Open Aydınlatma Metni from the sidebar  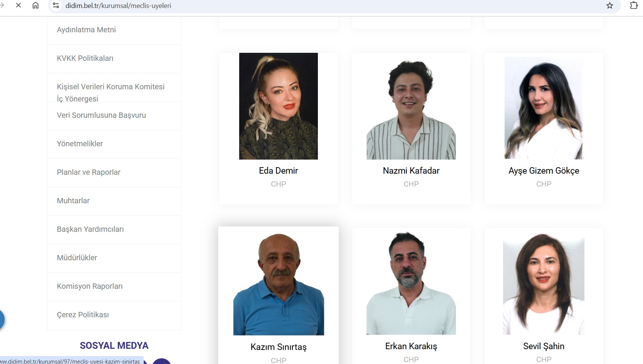click(86, 30)
